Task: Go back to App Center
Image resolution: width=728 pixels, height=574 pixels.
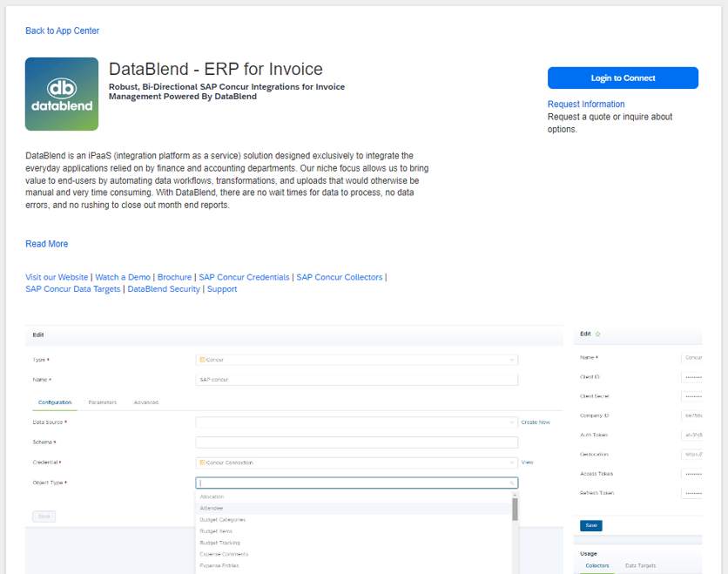Action: click(62, 30)
